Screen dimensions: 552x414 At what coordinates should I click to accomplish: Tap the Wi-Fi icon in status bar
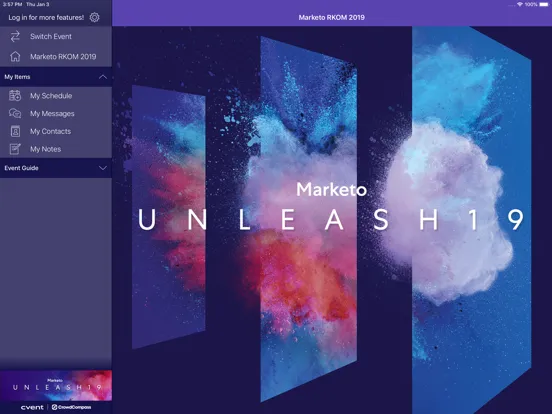point(520,4)
